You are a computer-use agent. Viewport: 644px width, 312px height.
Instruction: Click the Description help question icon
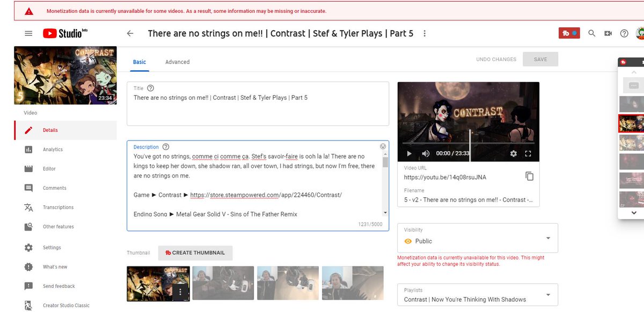tap(166, 147)
